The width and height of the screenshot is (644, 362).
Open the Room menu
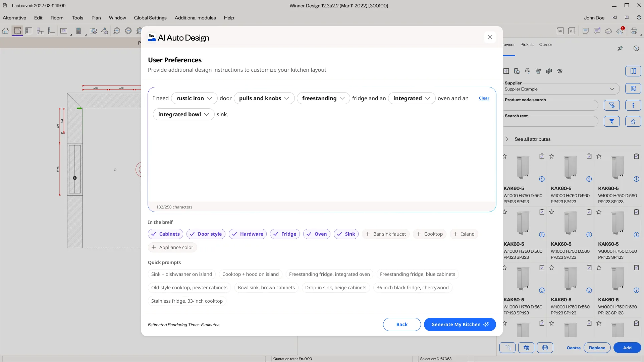pos(57,18)
